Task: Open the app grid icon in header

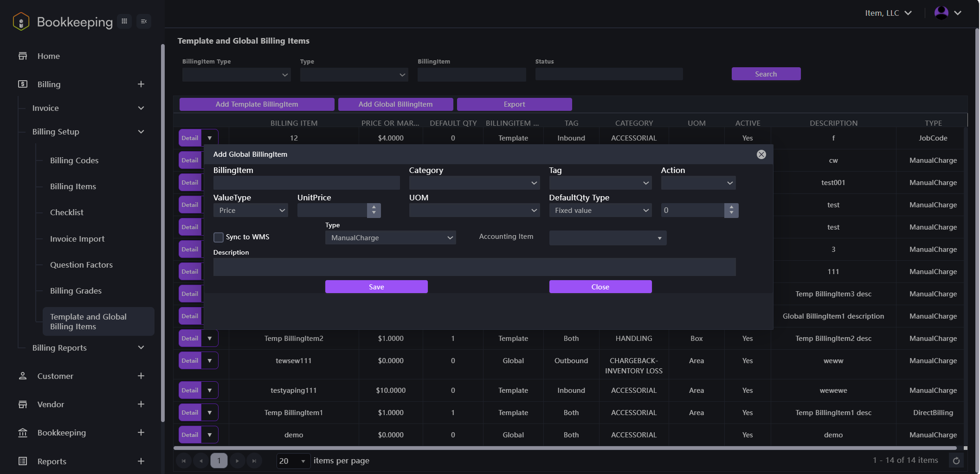Action: (x=124, y=21)
